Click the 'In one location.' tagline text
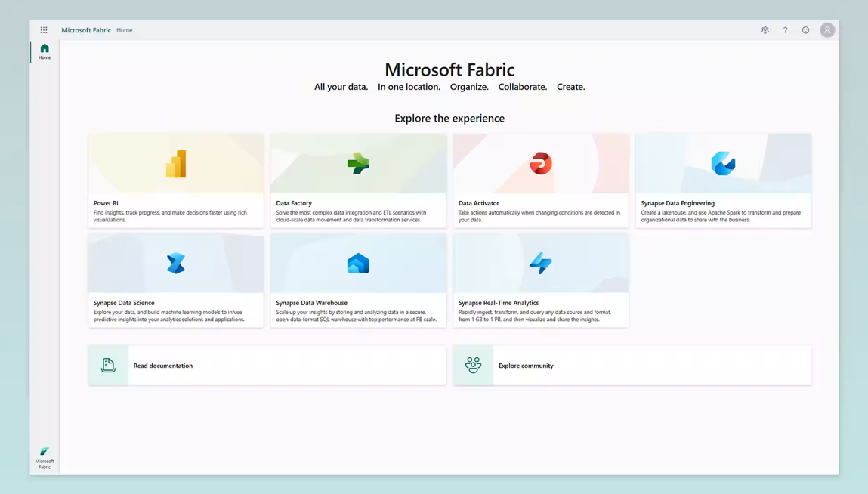Image resolution: width=868 pixels, height=494 pixels. click(409, 87)
